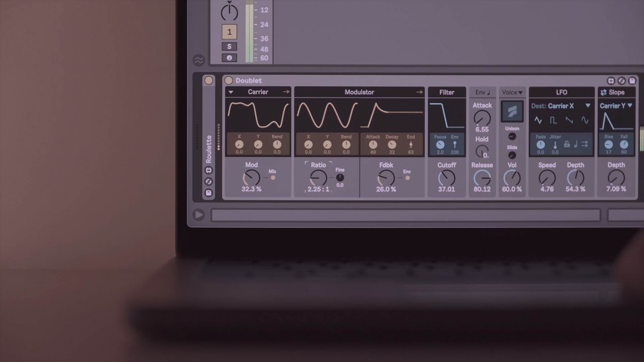The height and width of the screenshot is (362, 644).
Task: Select the Modulator section tab
Action: (359, 92)
